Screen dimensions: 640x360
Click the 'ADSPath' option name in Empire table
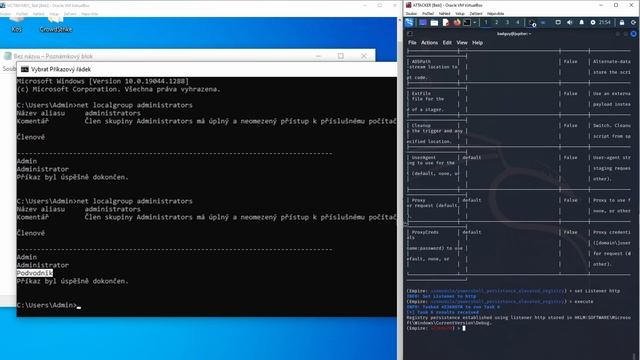coord(421,62)
